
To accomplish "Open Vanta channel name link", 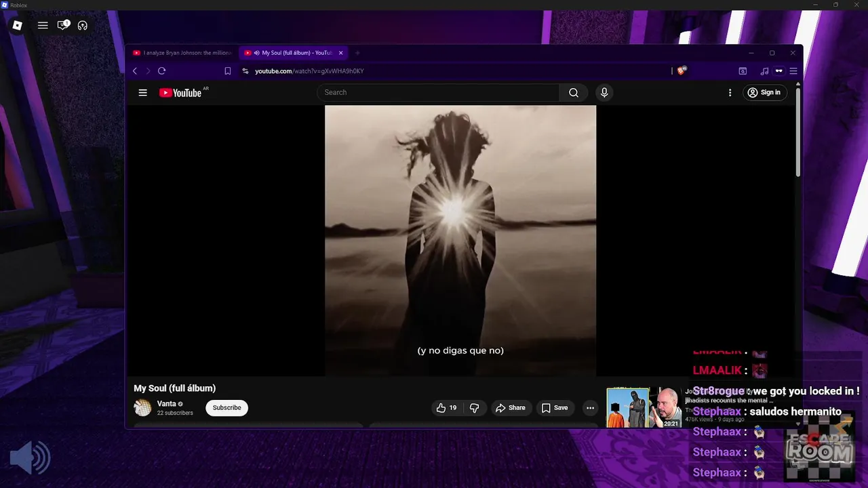I will coord(166,404).
